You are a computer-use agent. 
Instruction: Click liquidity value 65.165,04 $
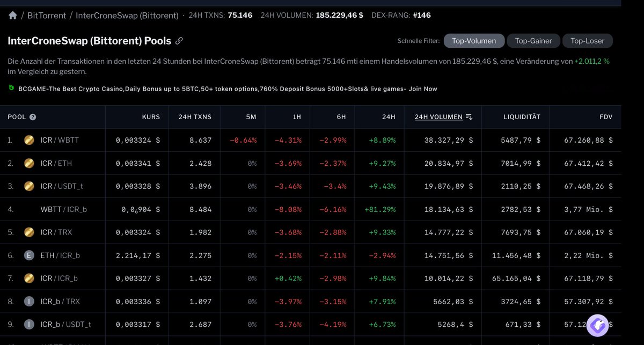(x=516, y=278)
